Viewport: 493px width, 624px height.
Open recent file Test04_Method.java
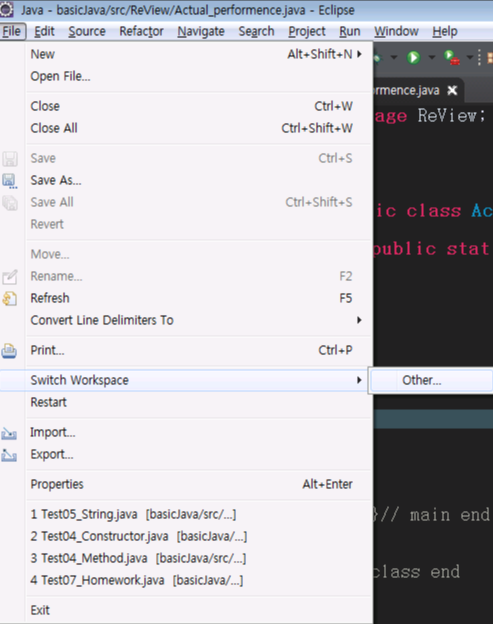[x=186, y=558]
